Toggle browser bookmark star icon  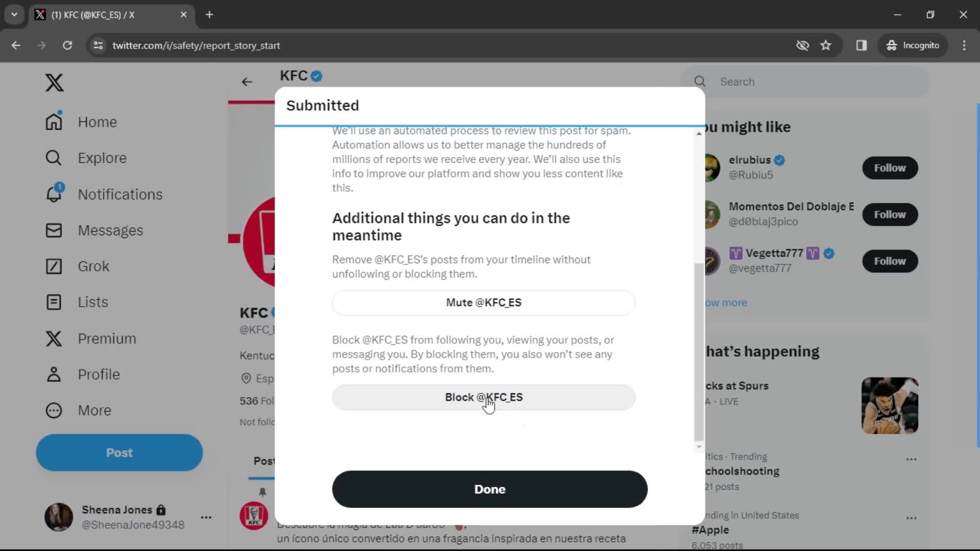click(826, 45)
